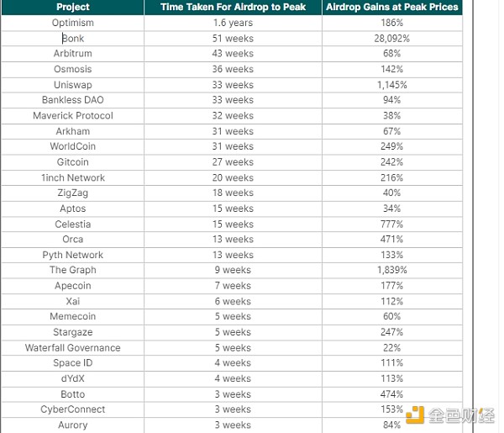This screenshot has height=433, width=504.
Task: Select the Uniswap project cell
Action: (x=73, y=85)
